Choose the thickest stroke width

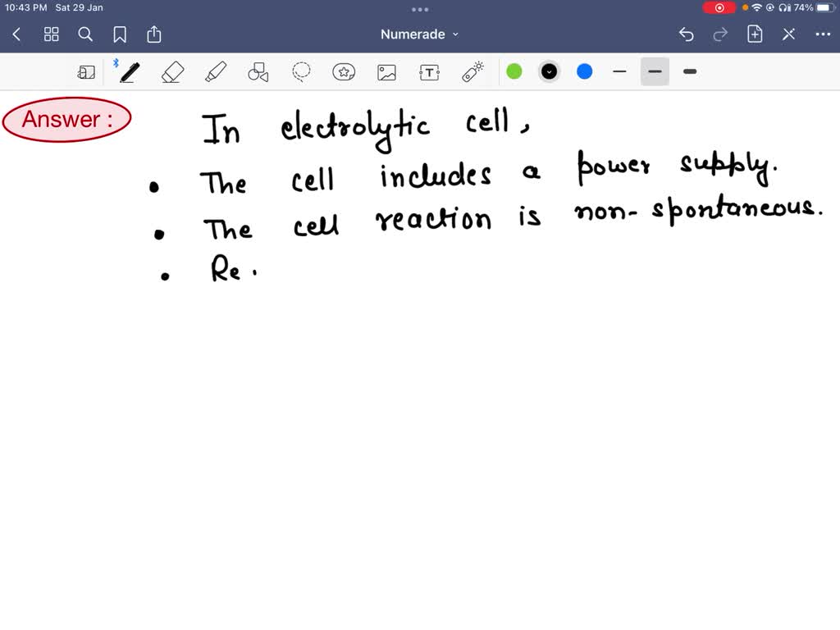pos(689,71)
